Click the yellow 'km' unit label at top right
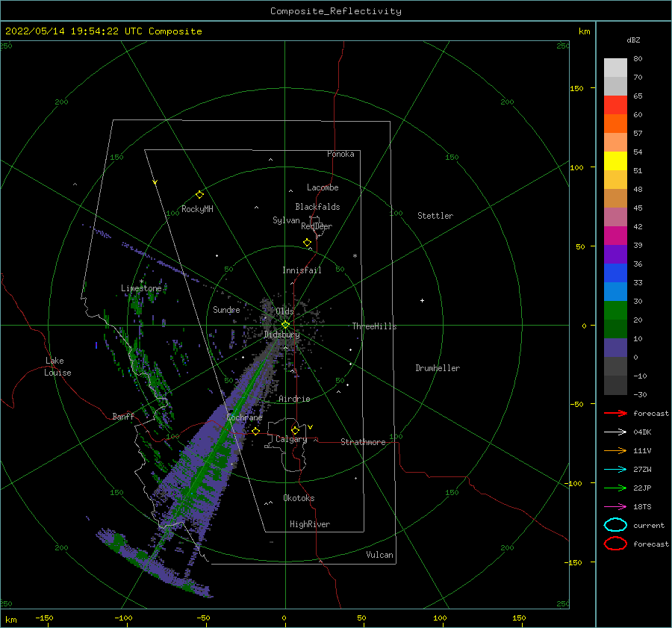The width and height of the screenshot is (672, 628). pos(584,31)
